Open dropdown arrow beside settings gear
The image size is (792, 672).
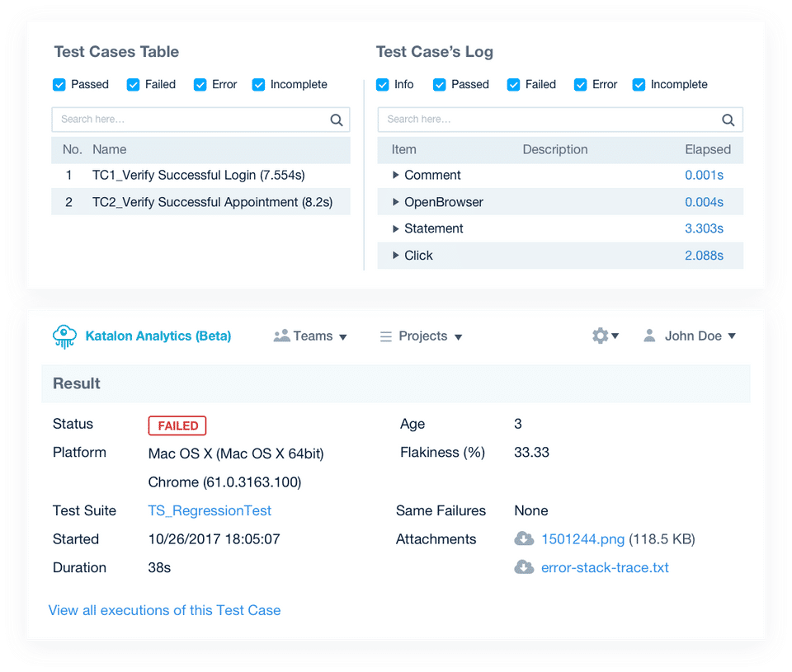click(x=615, y=336)
